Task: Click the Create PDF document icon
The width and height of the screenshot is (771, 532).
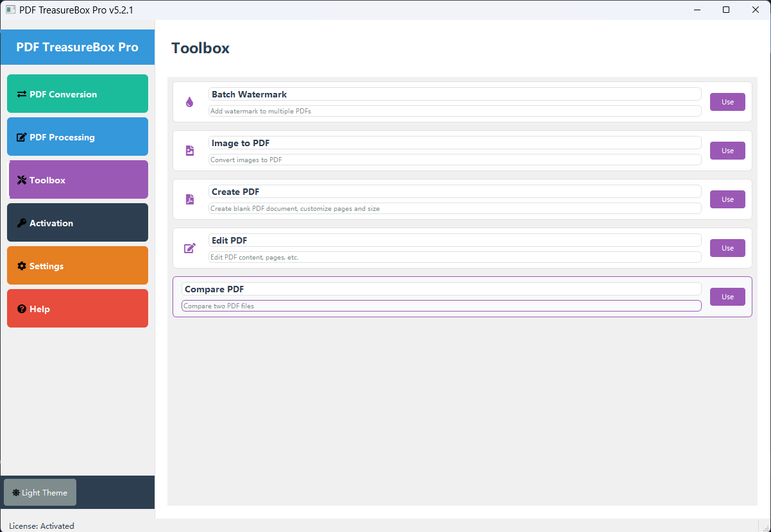Action: coord(189,199)
